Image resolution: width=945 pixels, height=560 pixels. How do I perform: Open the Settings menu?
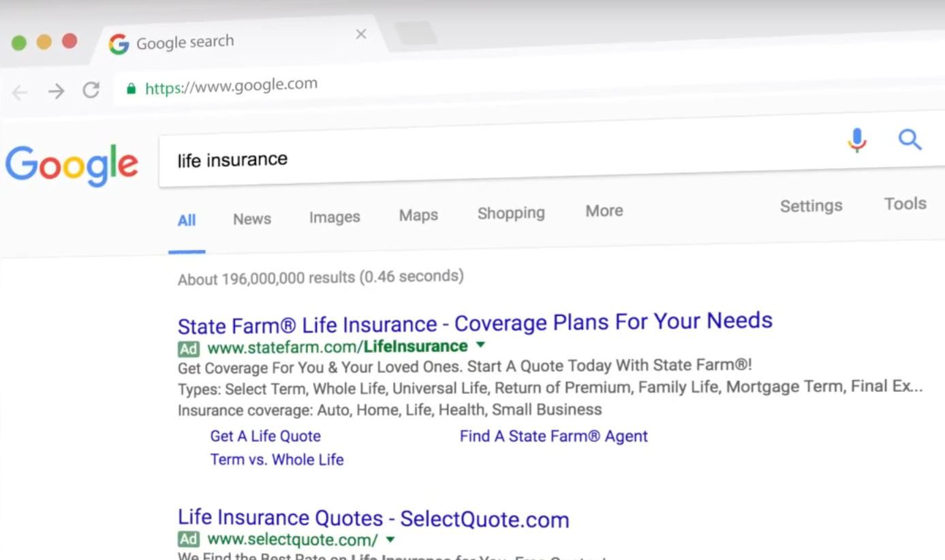pos(811,206)
